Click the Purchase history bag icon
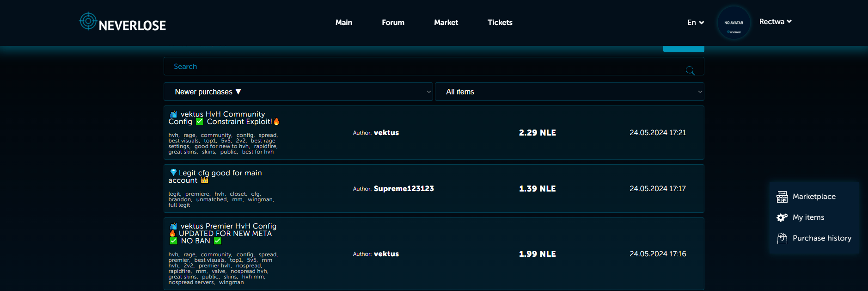Screen dimensions: 868x291 pos(782,238)
